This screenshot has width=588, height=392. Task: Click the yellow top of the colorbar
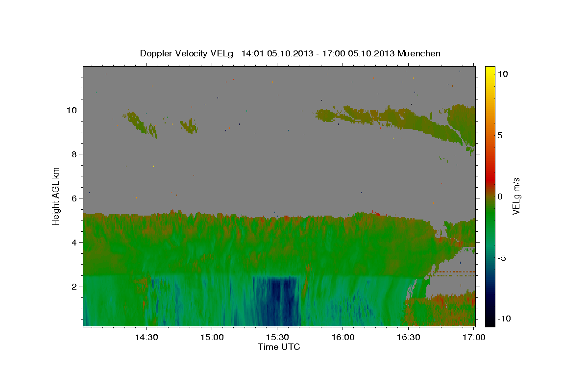point(490,70)
